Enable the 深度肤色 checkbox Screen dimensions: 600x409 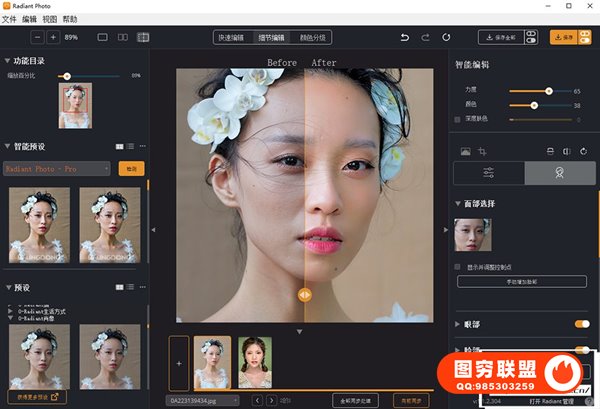point(458,119)
